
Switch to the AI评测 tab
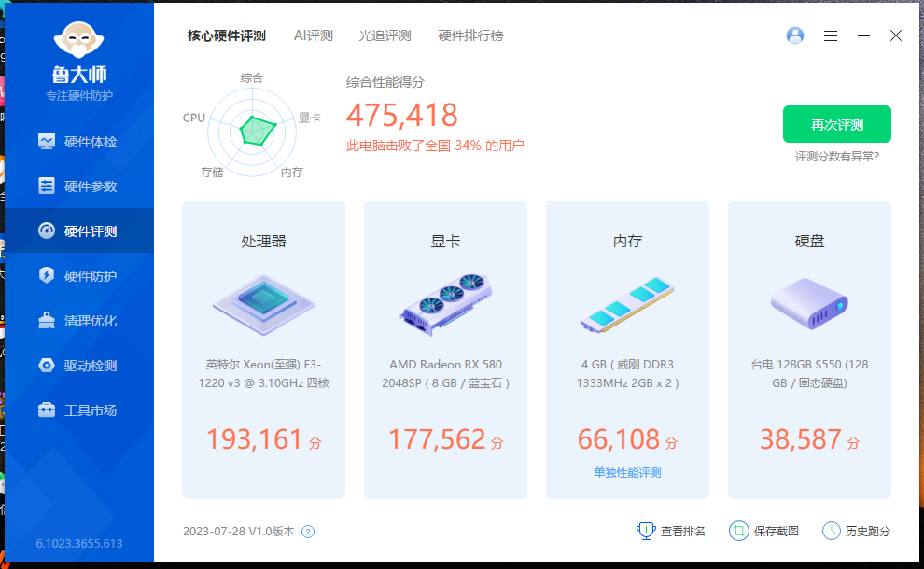pos(313,35)
